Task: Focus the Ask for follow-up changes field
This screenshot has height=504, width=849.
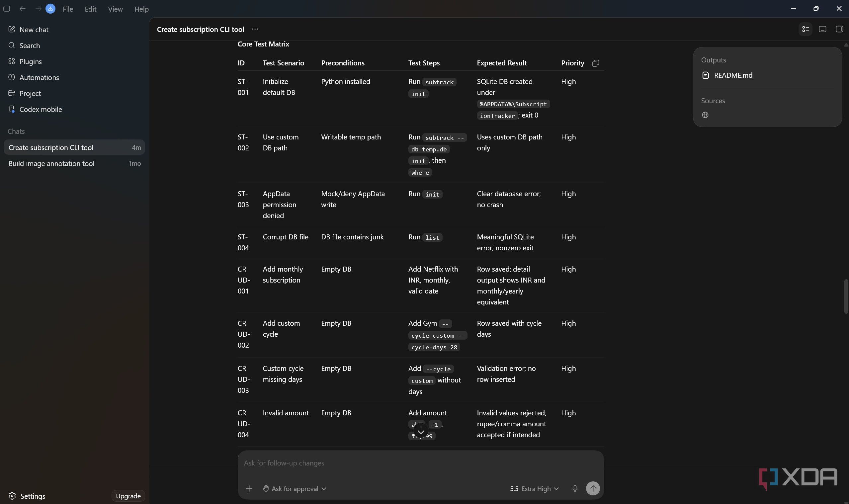Action: [420, 463]
